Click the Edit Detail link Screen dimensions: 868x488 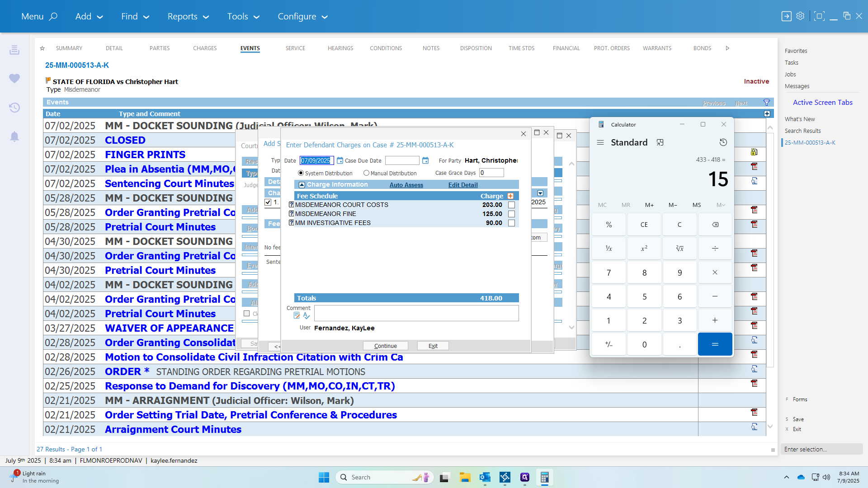pyautogui.click(x=463, y=185)
